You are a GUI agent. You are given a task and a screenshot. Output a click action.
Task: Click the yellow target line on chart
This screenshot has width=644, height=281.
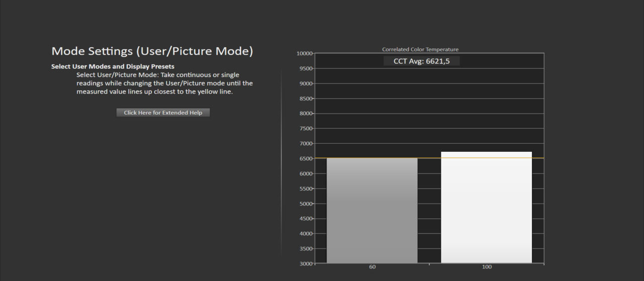click(x=429, y=158)
